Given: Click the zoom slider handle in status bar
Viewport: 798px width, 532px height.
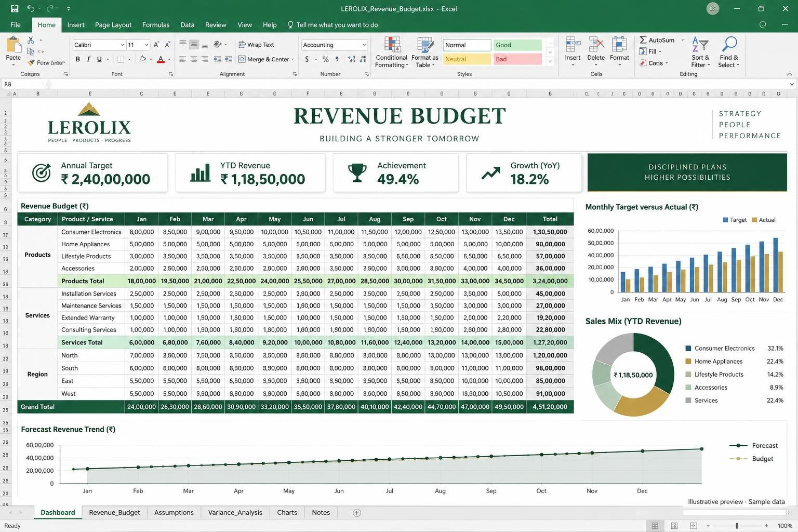Looking at the screenshot, I should click(737, 526).
